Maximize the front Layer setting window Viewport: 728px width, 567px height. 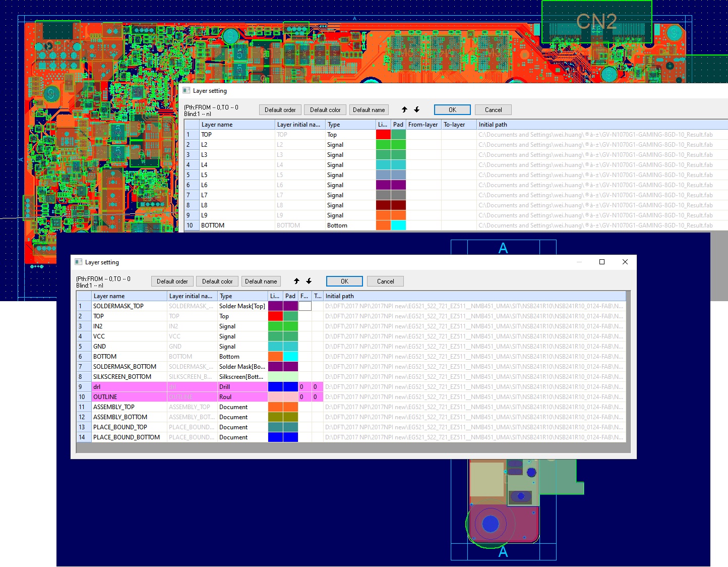601,262
